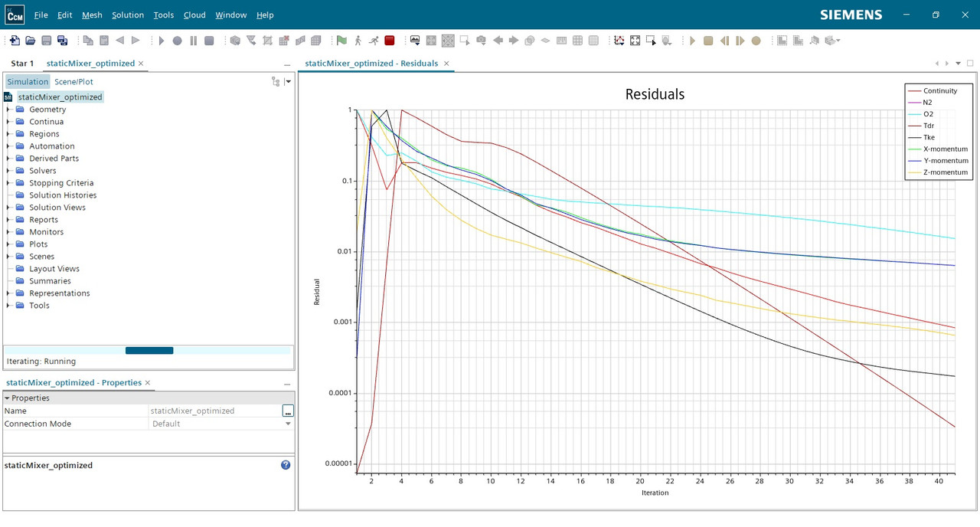Open the Window menu
Viewport: 980px width, 527px height.
point(230,15)
